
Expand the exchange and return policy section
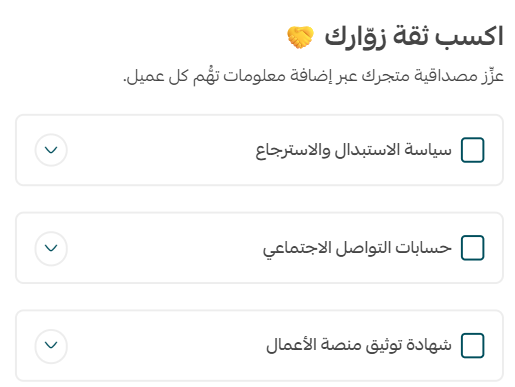(x=51, y=150)
